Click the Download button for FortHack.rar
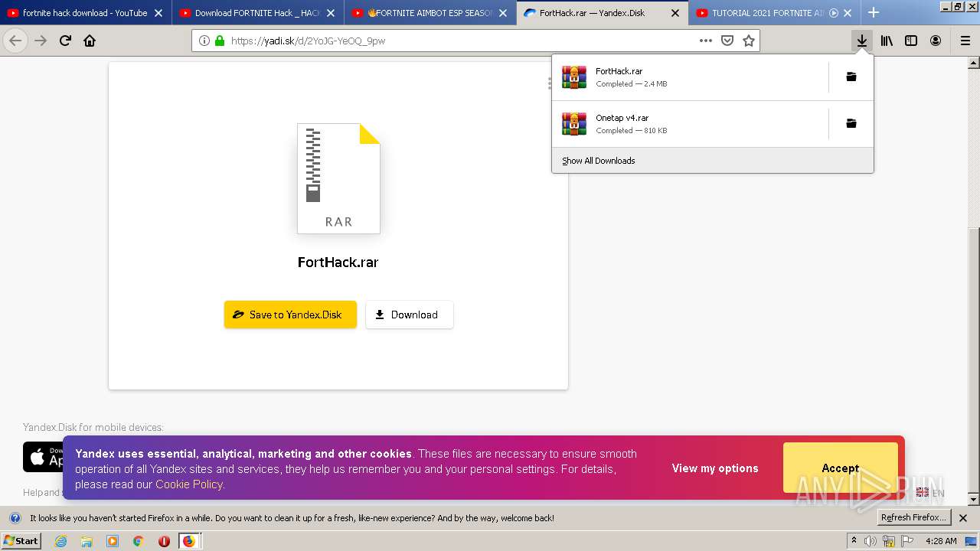Viewport: 980px width, 551px height. (x=410, y=315)
